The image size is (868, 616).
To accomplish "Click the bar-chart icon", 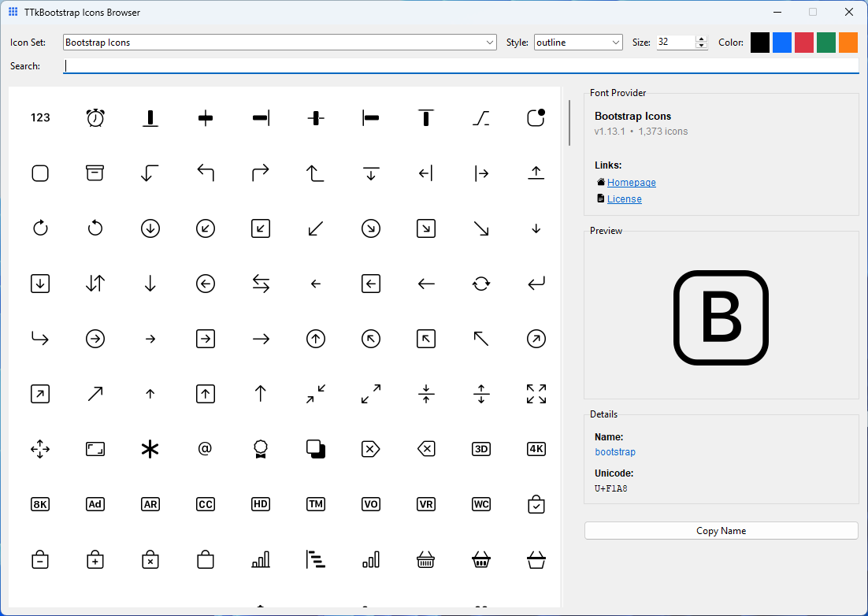I will (260, 559).
